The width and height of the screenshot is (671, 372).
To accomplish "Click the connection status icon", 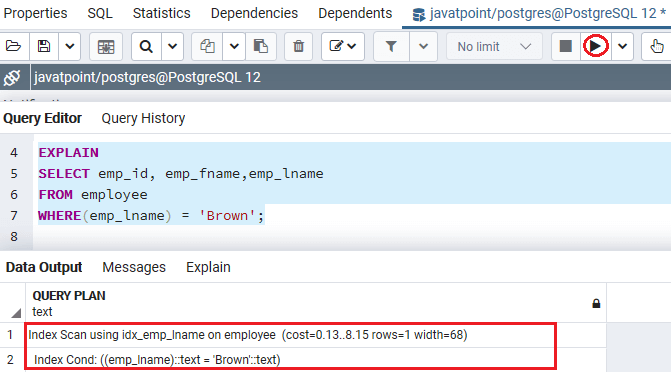I will tap(12, 77).
